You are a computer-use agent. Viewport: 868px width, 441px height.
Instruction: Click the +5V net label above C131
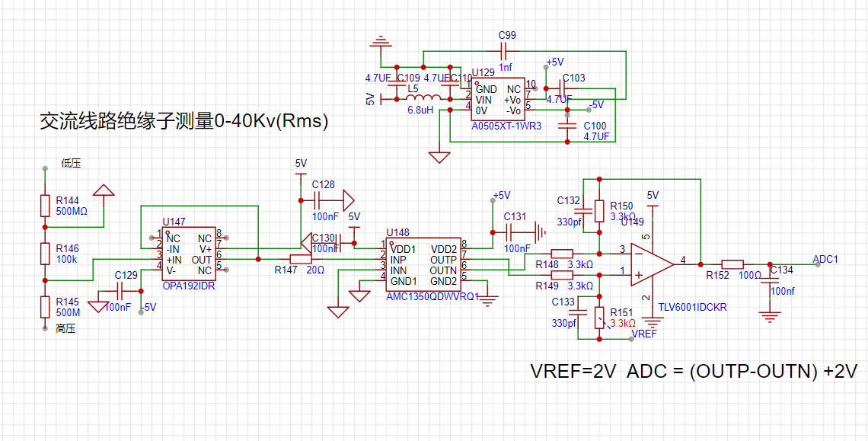(501, 195)
